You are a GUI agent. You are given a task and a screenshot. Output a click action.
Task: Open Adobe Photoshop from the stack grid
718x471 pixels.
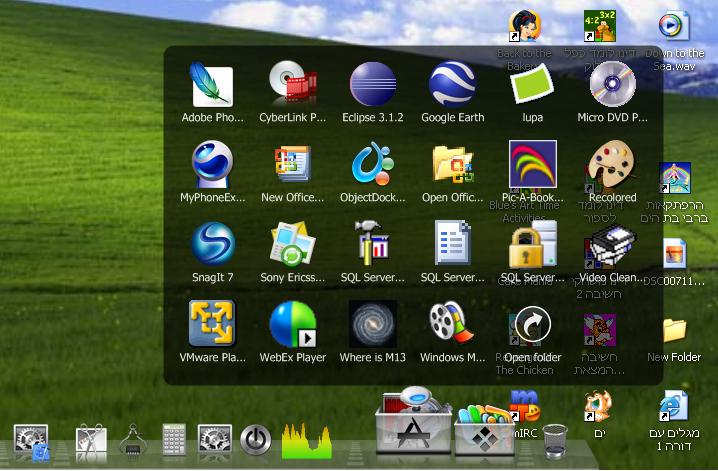tap(212, 86)
